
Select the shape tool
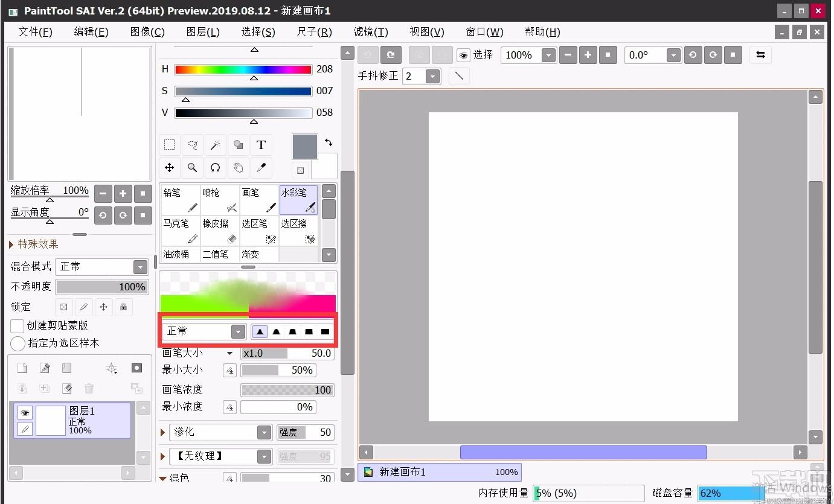pyautogui.click(x=238, y=145)
